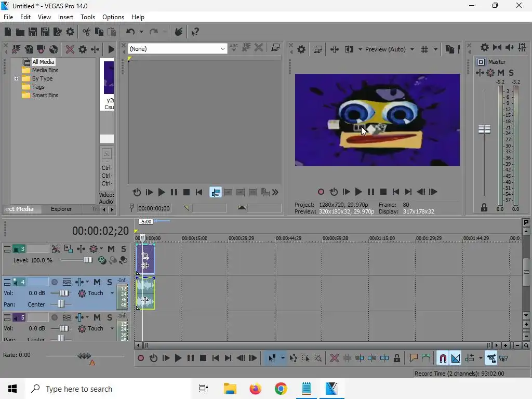Open the File menu
Image resolution: width=532 pixels, height=399 pixels.
pos(8,17)
